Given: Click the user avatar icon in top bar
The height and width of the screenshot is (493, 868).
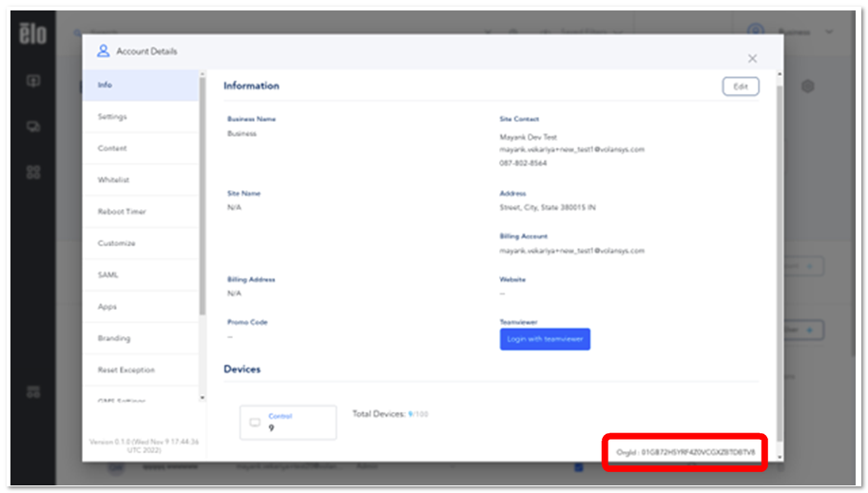Looking at the screenshot, I should (x=756, y=31).
